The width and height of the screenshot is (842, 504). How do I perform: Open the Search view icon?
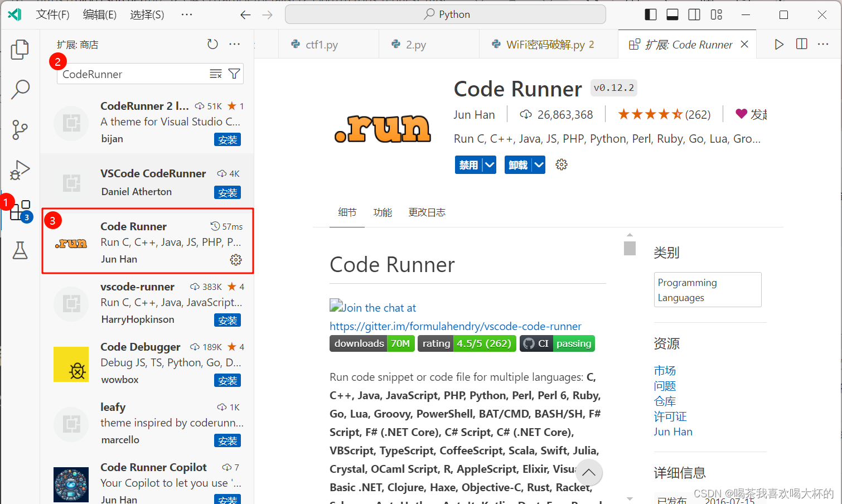20,89
